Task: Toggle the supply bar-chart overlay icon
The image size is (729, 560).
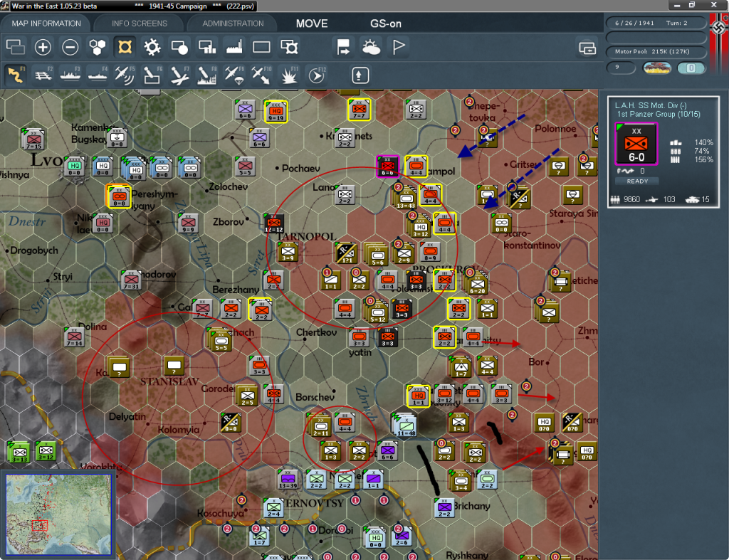Action: (207, 47)
